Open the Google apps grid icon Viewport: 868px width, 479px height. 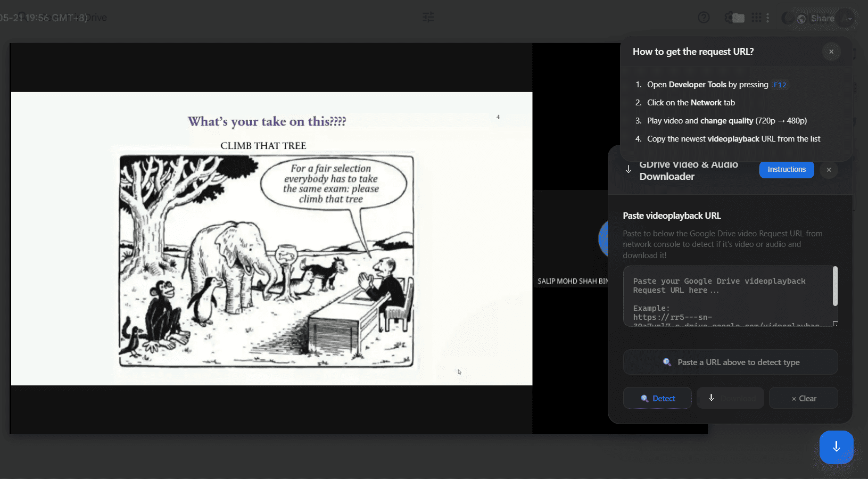point(756,18)
